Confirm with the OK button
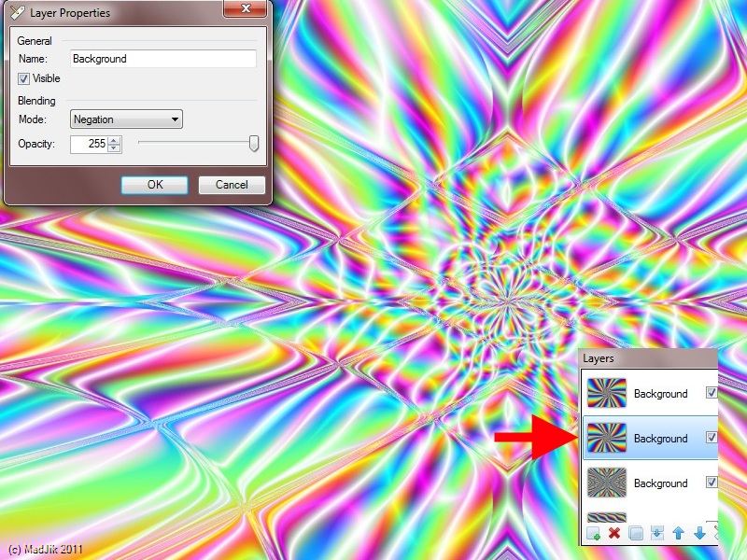747x560 pixels. (154, 185)
